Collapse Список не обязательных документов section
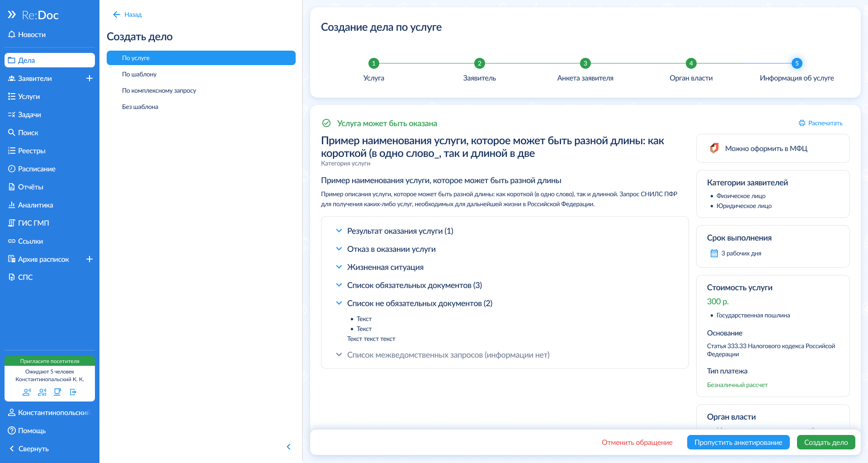Image resolution: width=868 pixels, height=463 pixels. pyautogui.click(x=339, y=303)
